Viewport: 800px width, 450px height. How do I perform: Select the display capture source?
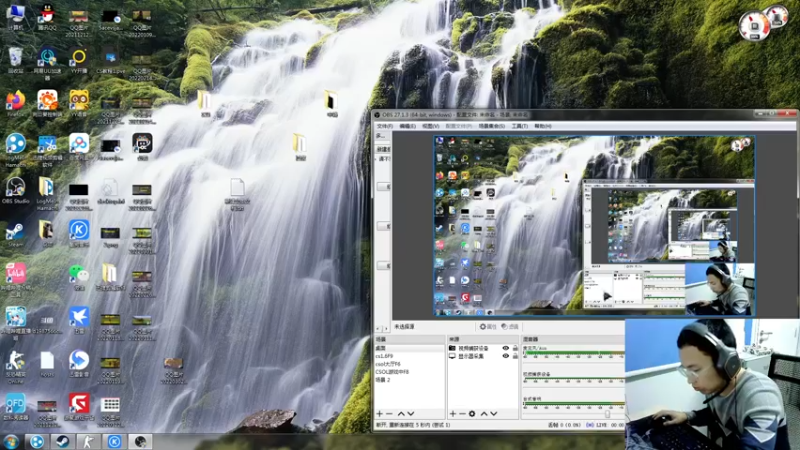click(471, 356)
